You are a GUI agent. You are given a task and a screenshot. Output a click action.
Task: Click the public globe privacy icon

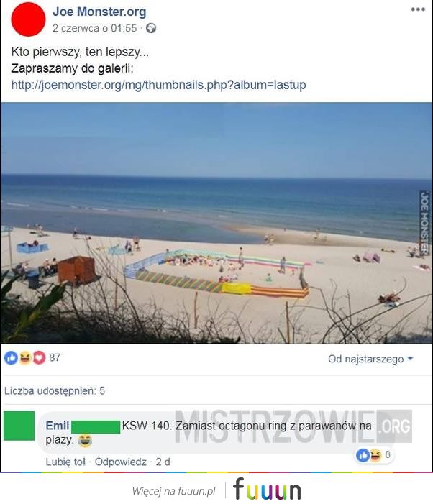pyautogui.click(x=151, y=28)
